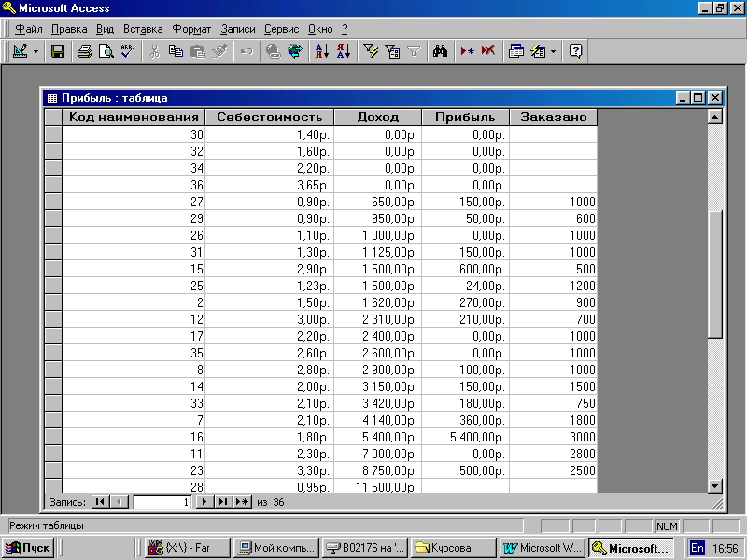
Task: Open the Пуск start button
Action: (x=28, y=548)
